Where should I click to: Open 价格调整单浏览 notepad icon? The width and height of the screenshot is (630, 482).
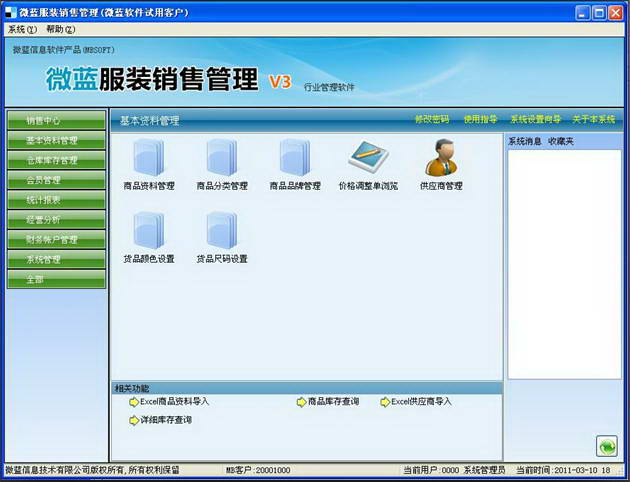coord(368,157)
